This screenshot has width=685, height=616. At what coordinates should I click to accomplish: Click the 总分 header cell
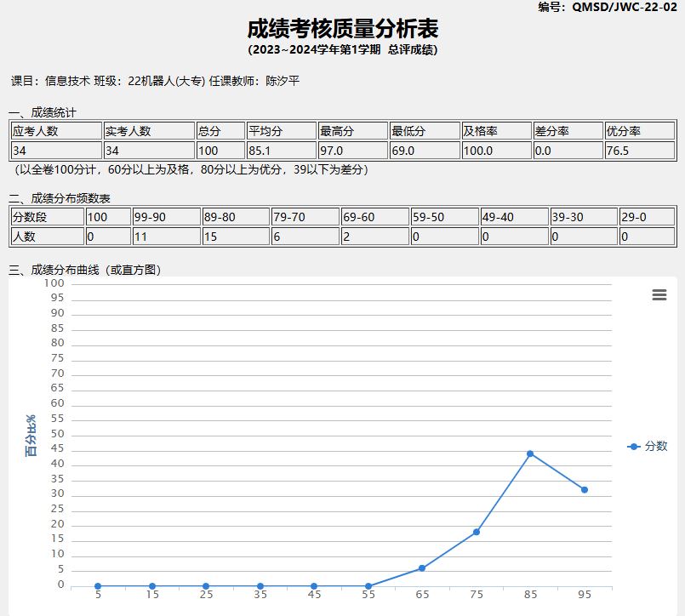tap(220, 131)
